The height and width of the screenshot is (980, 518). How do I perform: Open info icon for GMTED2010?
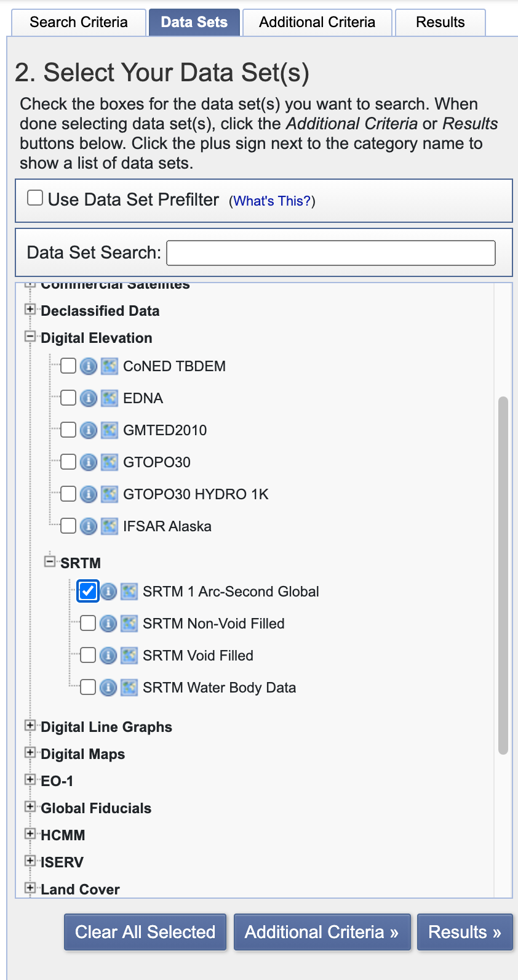click(x=89, y=430)
